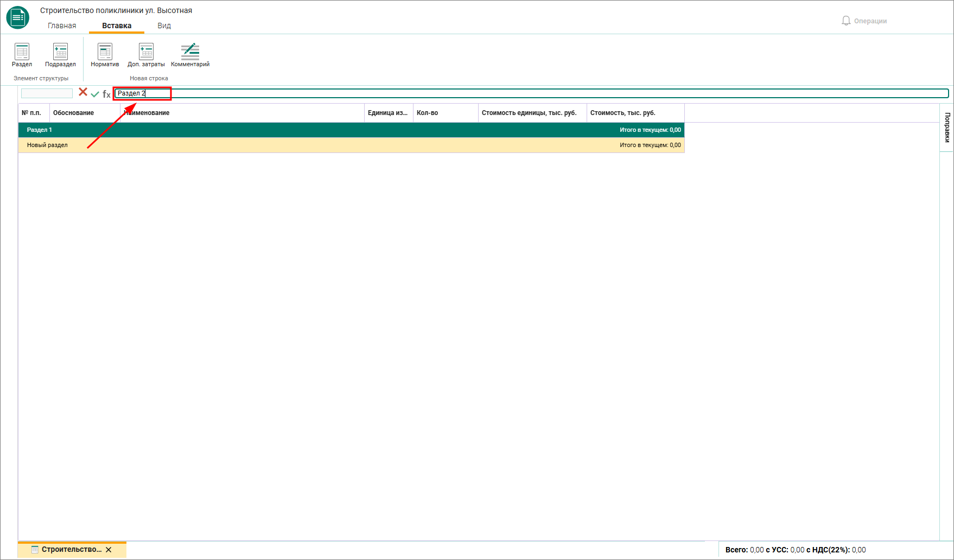This screenshot has width=954, height=560.
Task: Select the Раздел 1 row
Action: pyautogui.click(x=351, y=130)
